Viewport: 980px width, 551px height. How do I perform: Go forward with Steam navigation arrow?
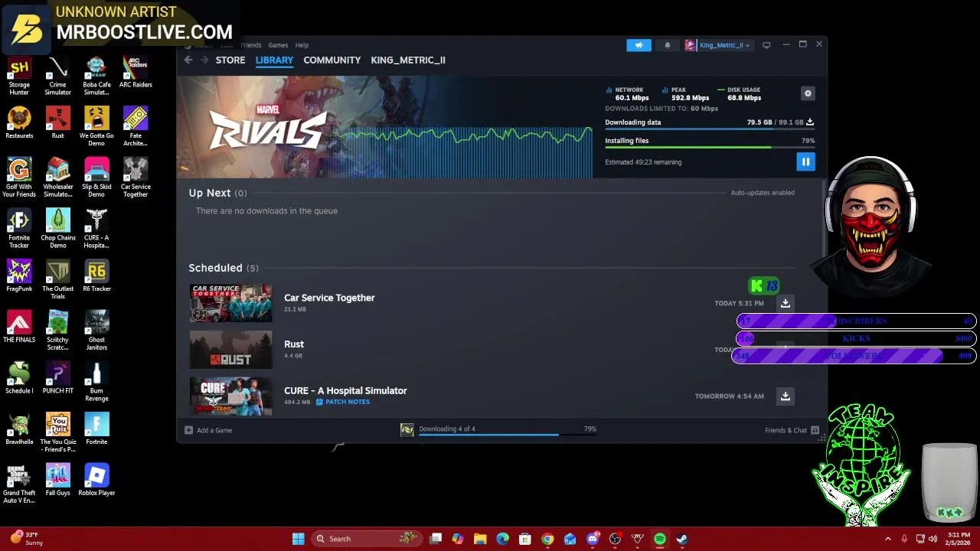(204, 60)
